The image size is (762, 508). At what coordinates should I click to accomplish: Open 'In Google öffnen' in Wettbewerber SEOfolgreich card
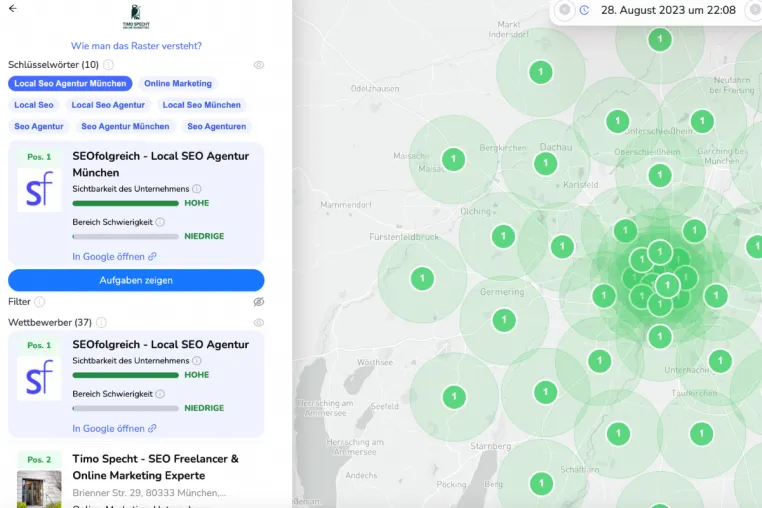click(x=114, y=429)
